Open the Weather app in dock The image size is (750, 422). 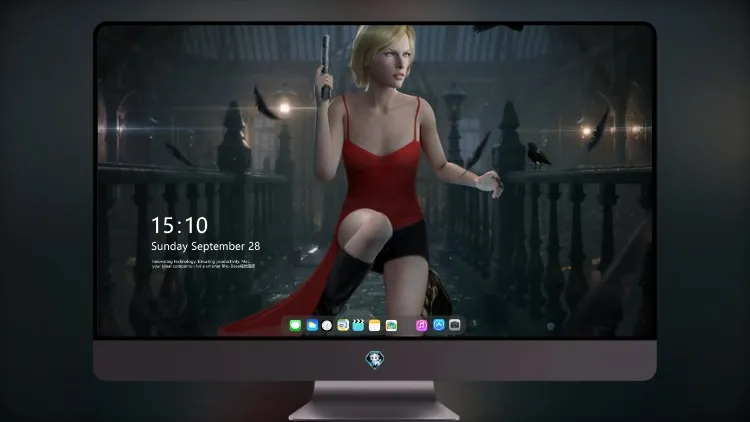312,325
